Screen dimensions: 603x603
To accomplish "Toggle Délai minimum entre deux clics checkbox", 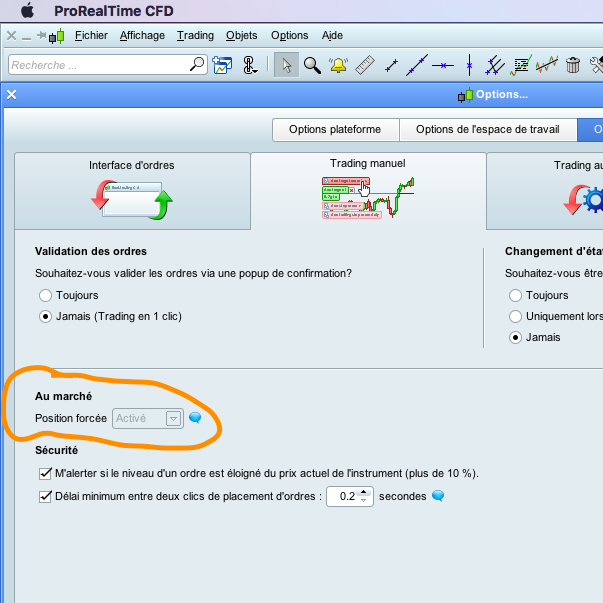I will [x=45, y=496].
